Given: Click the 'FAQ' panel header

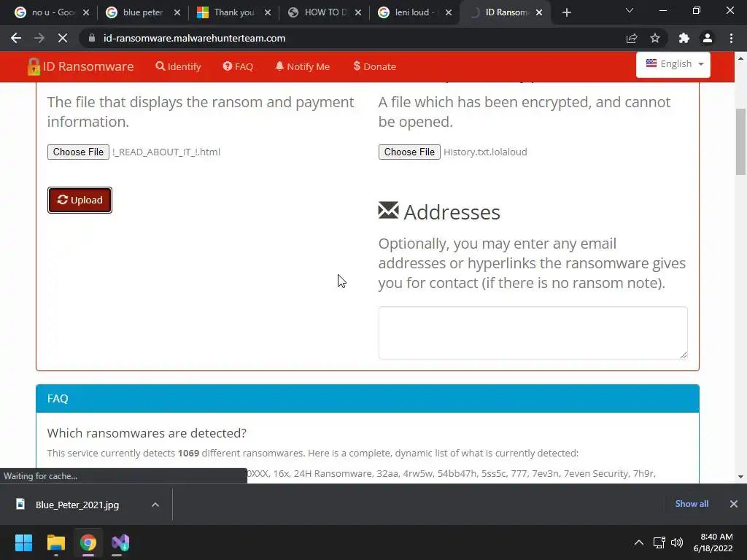Looking at the screenshot, I should coord(368,399).
